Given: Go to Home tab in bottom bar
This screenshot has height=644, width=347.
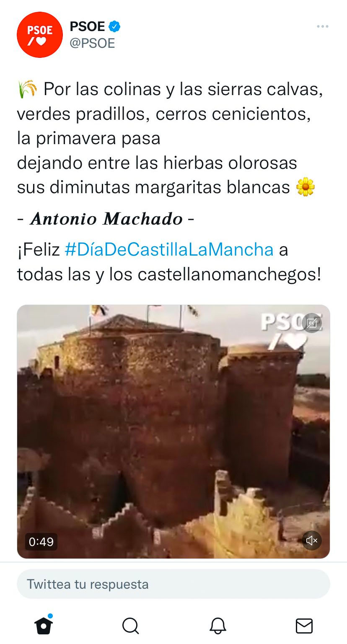Looking at the screenshot, I should click(x=44, y=625).
